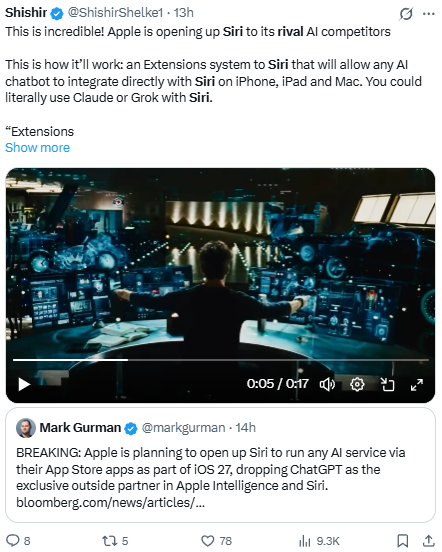The image size is (442, 552).
Task: Mute the video volume
Action: [x=327, y=384]
